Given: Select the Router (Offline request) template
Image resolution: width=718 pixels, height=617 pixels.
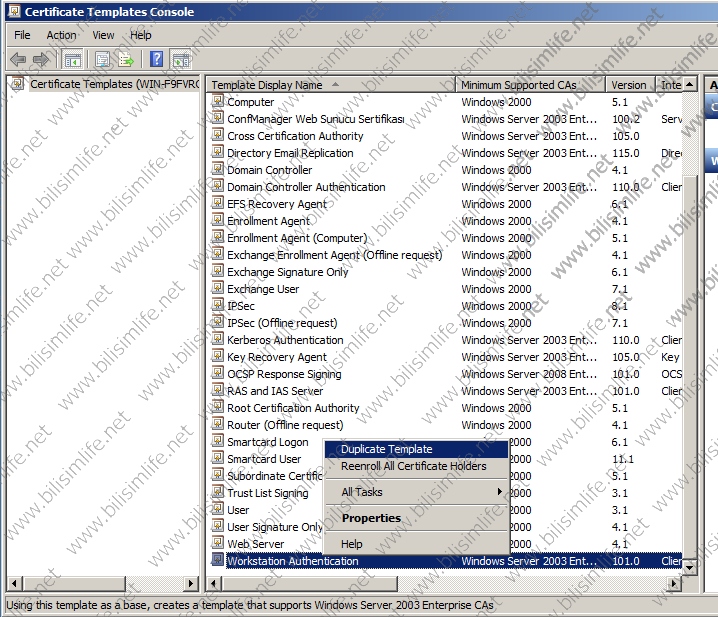Looking at the screenshot, I should tap(285, 425).
